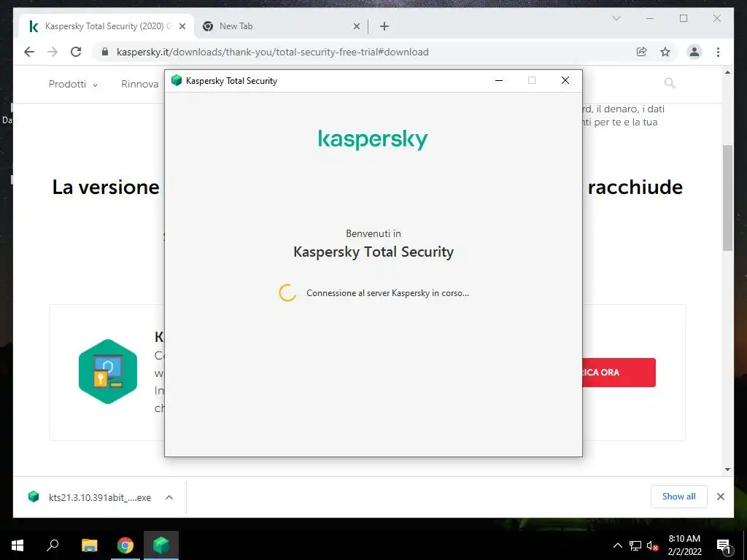Open the tab search chevron in Chrome

(x=616, y=18)
